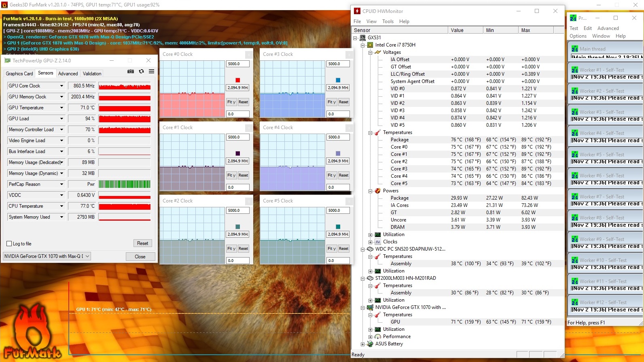Viewport: 644px width, 362px height.
Task: Open the GPU-Z hamburger menu icon
Action: point(151,71)
